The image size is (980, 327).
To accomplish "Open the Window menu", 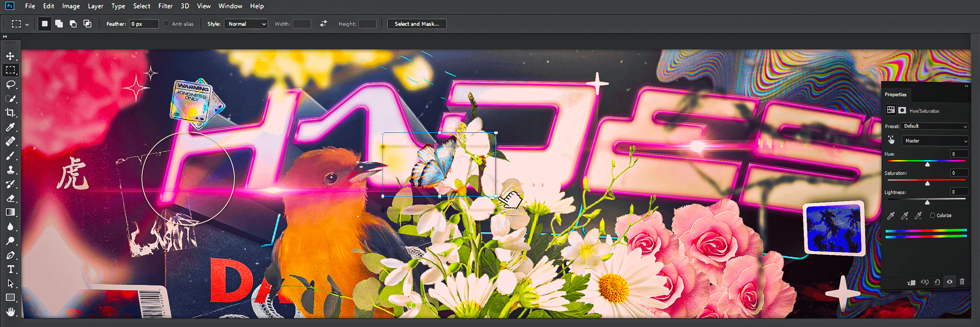I will point(230,6).
